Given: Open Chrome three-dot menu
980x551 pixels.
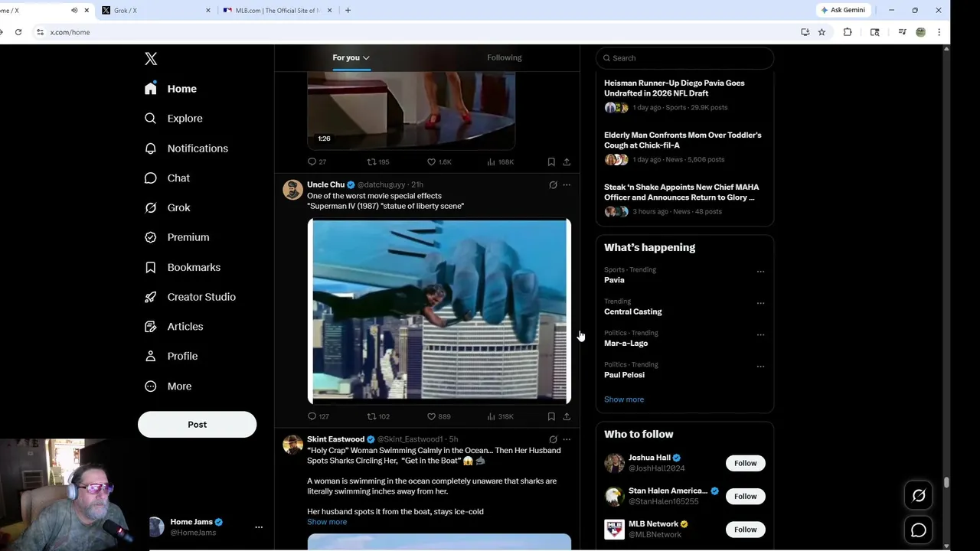Looking at the screenshot, I should pos(939,32).
